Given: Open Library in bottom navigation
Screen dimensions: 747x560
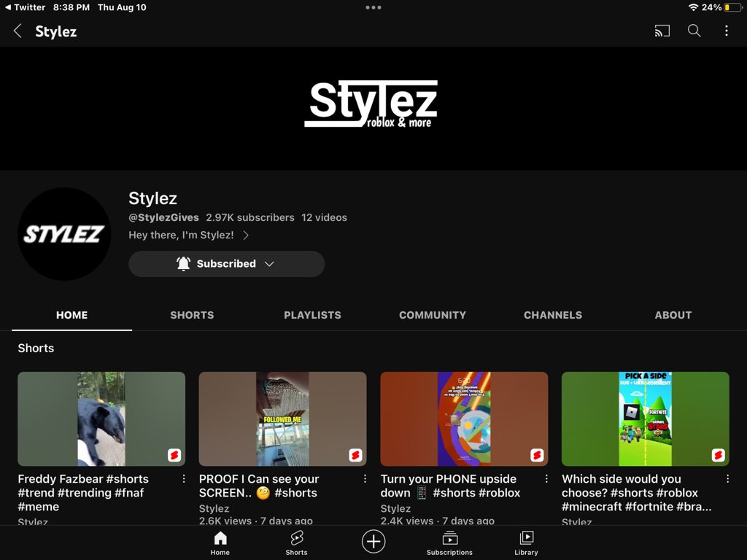Looking at the screenshot, I should coord(526,543).
